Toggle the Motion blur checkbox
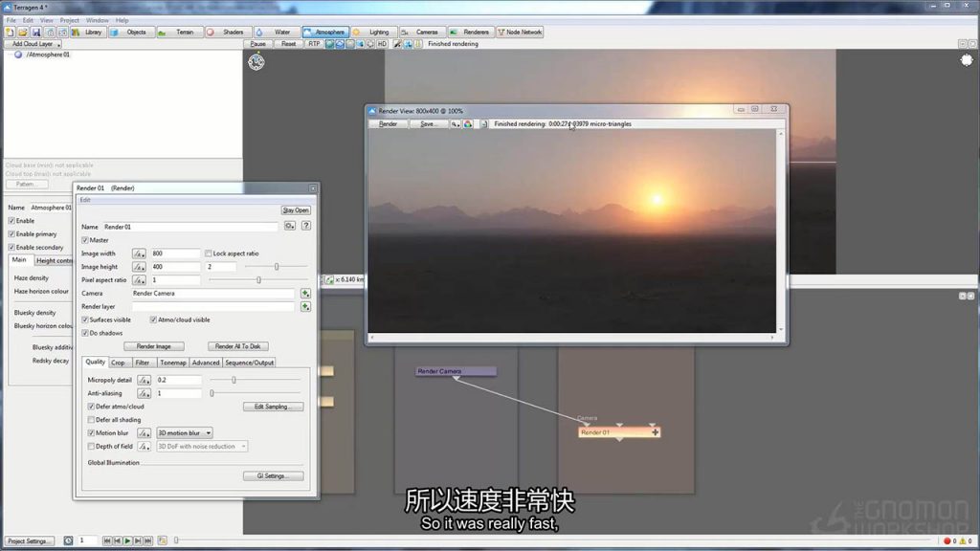 91,433
